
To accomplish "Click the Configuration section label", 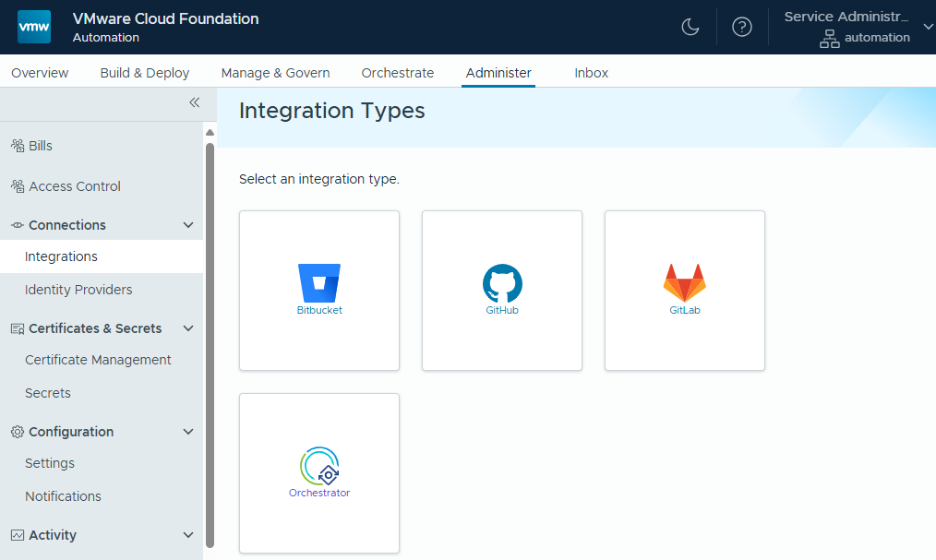I will (x=71, y=432).
